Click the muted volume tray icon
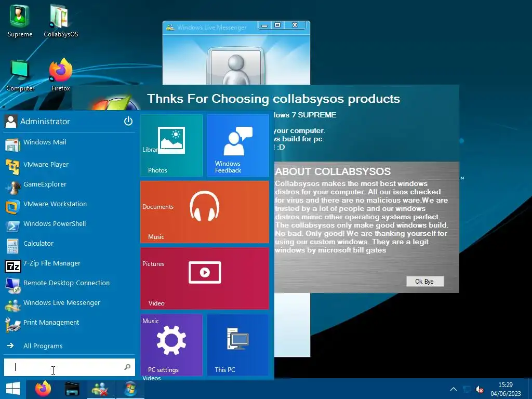Viewport: 532px width, 399px height. (x=480, y=389)
